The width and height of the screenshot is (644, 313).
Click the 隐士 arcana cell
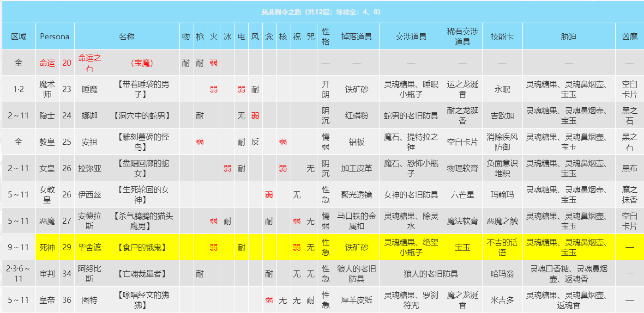coord(47,116)
